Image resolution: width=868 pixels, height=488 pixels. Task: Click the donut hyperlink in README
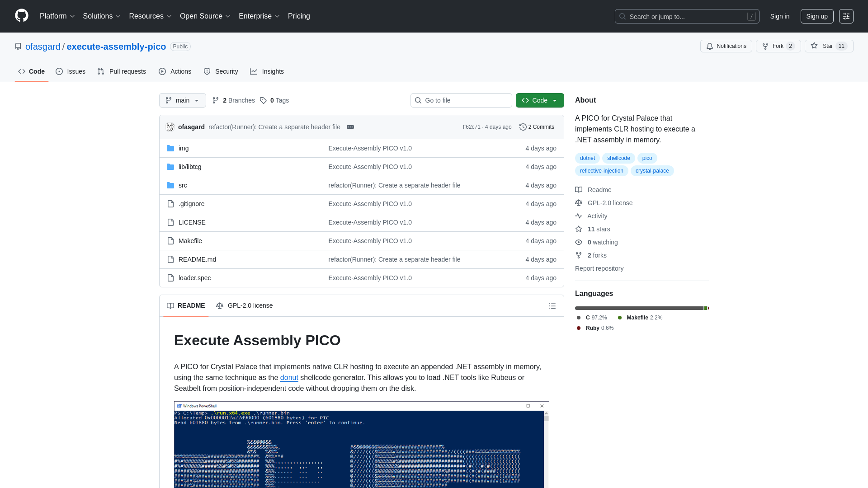[289, 377]
